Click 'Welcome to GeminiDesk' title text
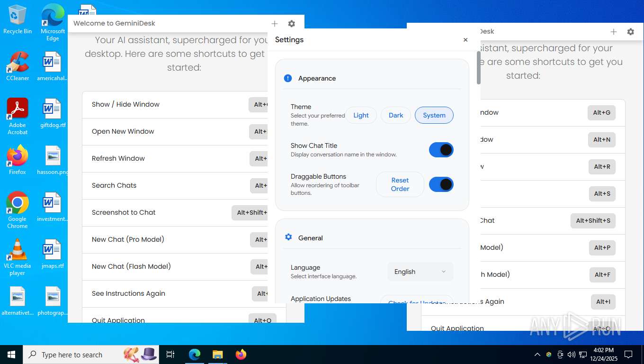Viewport: 644px width, 364px height. pyautogui.click(x=114, y=23)
